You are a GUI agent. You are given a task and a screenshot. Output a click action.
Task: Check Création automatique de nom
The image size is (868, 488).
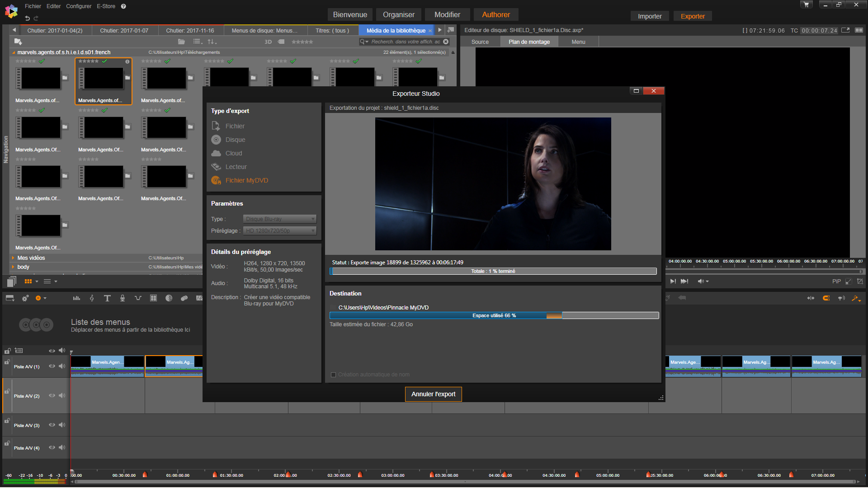pos(334,375)
